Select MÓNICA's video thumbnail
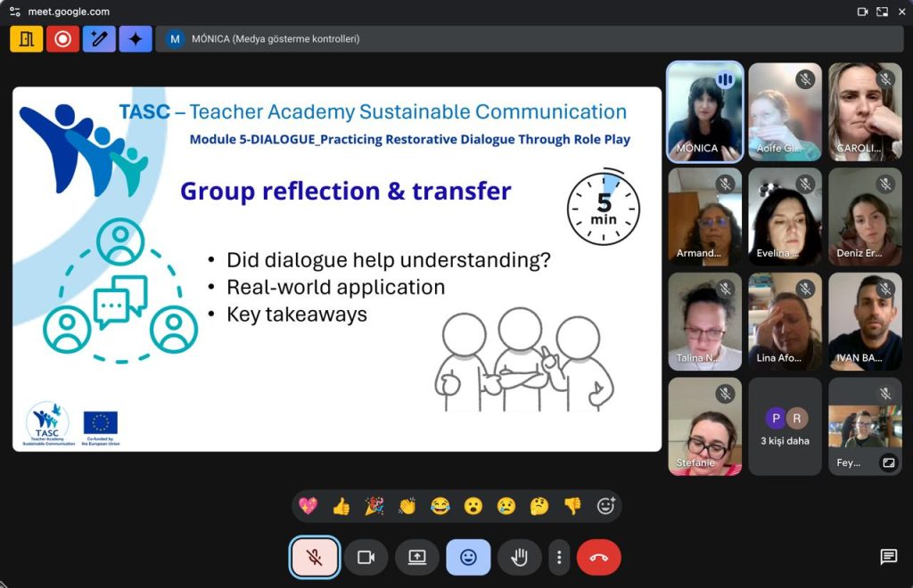This screenshot has height=588, width=913. pyautogui.click(x=704, y=111)
